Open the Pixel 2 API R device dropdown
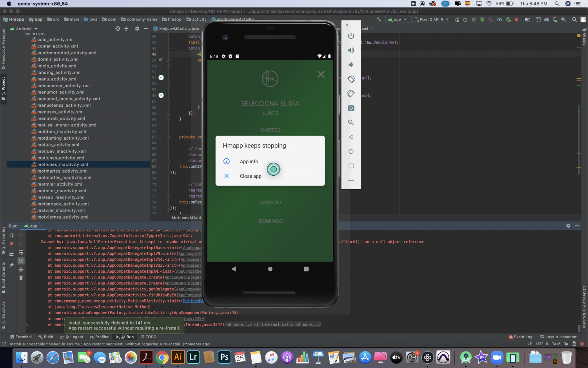Viewport: 588px width, 368px height. (431, 19)
